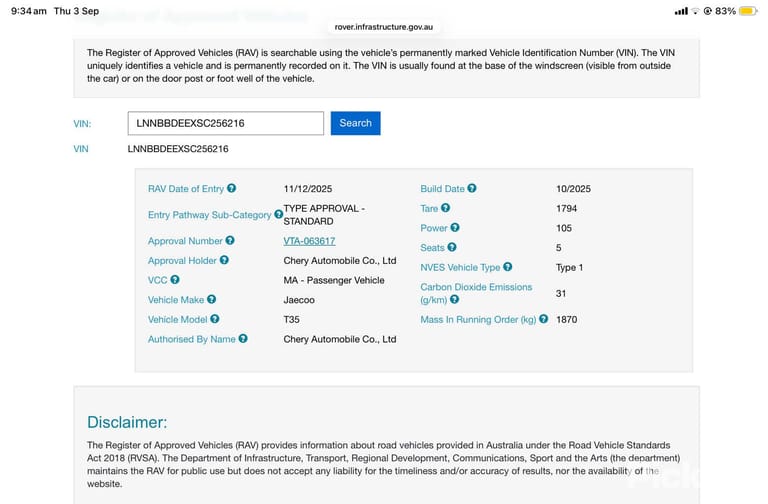Click the blue Search button
The width and height of the screenshot is (768, 504).
point(356,123)
